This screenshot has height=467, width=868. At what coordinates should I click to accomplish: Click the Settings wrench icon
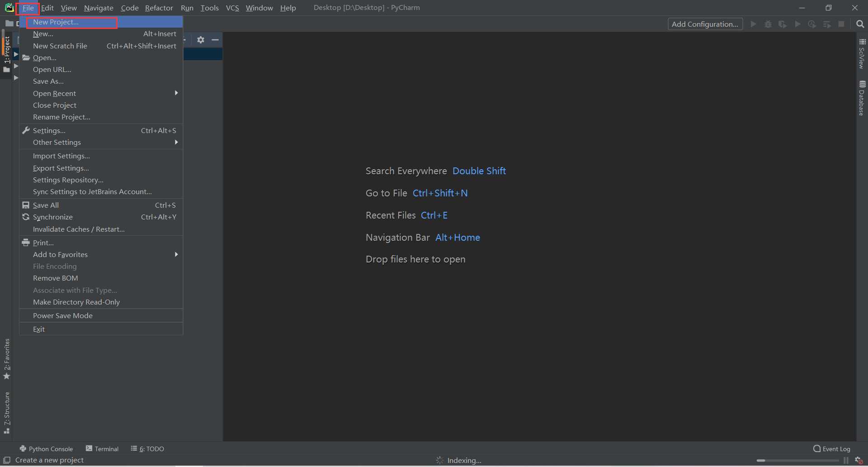tap(26, 130)
